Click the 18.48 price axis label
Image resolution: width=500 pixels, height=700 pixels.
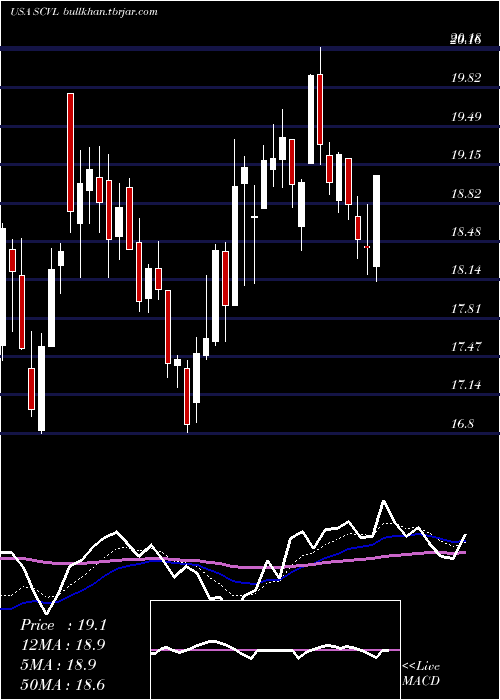pos(467,232)
